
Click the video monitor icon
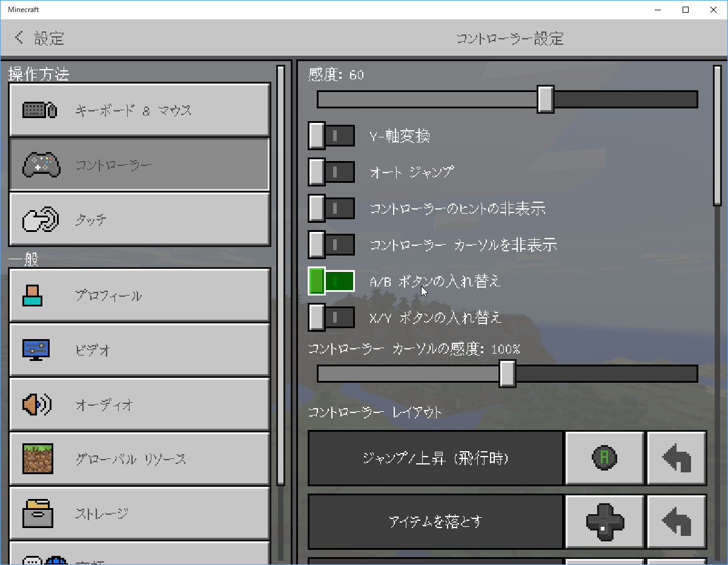tap(36, 349)
